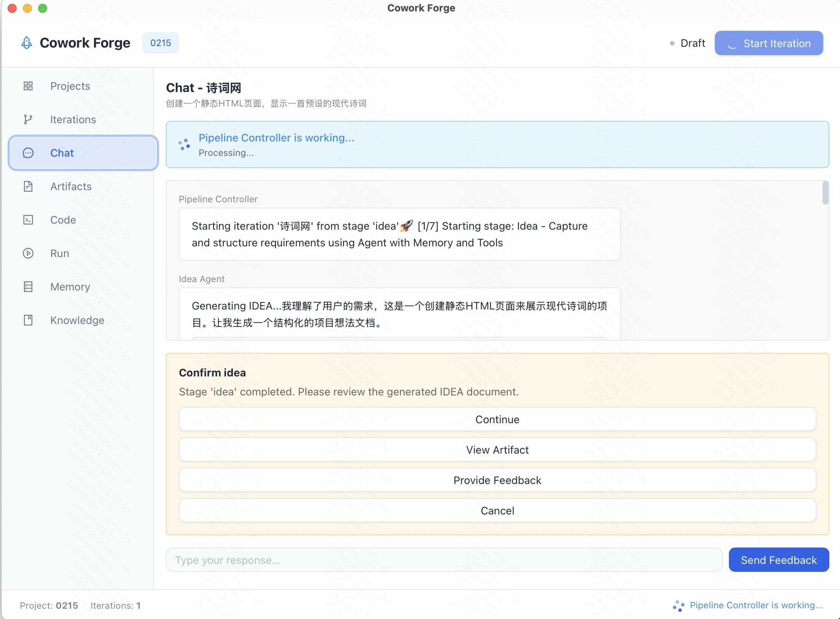Click the spinner icon in the working banner
This screenshot has width=840, height=619.
tap(185, 144)
